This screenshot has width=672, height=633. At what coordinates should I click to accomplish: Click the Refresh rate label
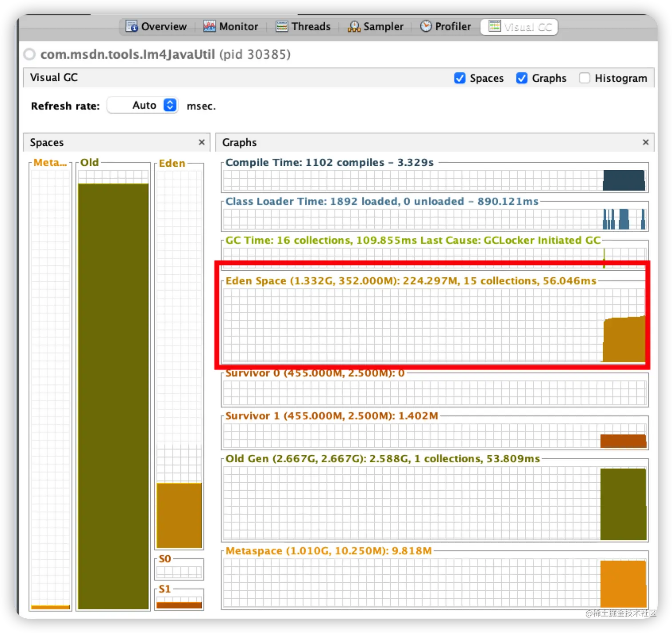[65, 106]
